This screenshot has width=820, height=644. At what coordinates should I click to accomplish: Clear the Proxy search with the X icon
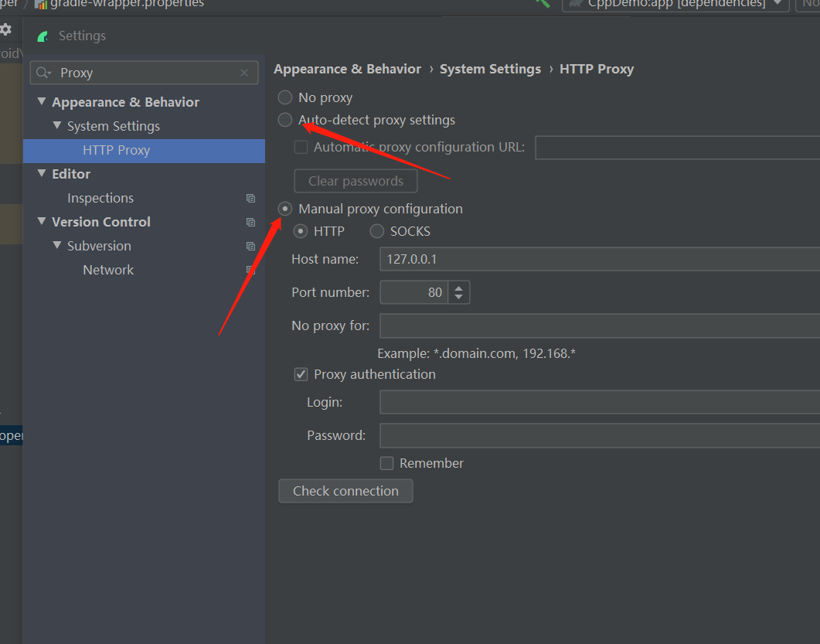click(x=243, y=72)
